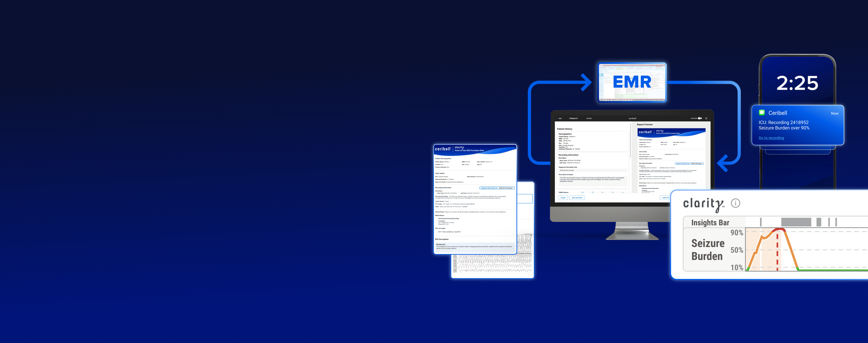Click the EMR screen thumbnail
868x343 pixels.
pos(632,82)
